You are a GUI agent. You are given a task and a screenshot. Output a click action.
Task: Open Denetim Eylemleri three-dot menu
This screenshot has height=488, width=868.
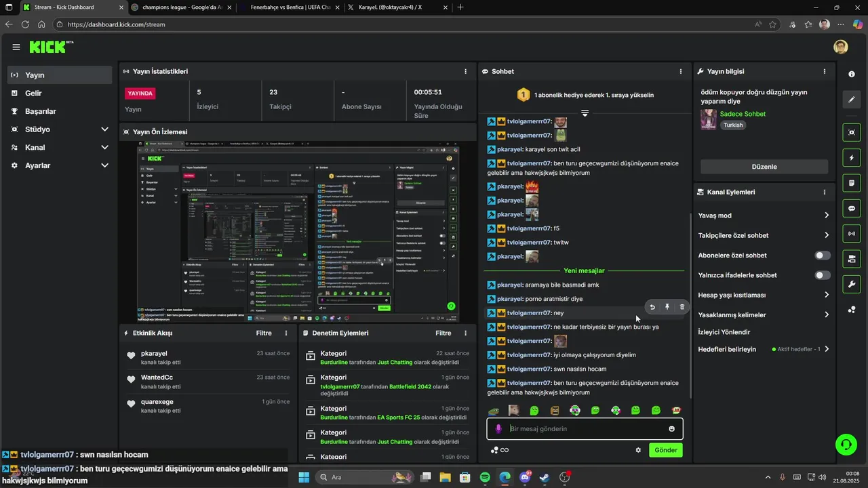coord(465,333)
